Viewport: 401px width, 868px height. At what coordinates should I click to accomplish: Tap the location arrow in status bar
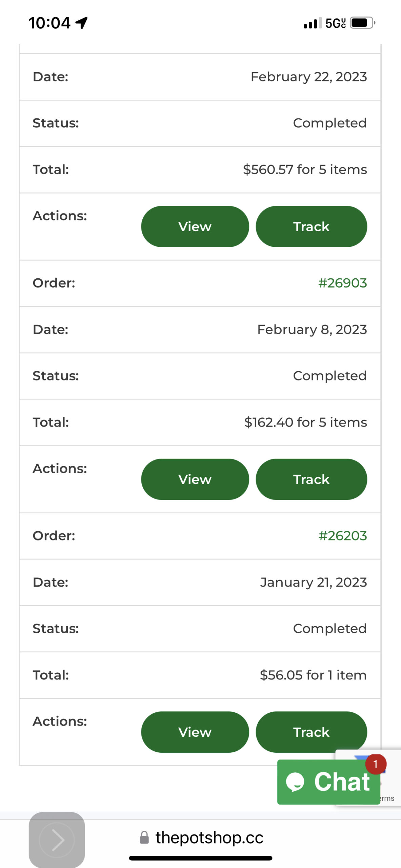click(82, 23)
